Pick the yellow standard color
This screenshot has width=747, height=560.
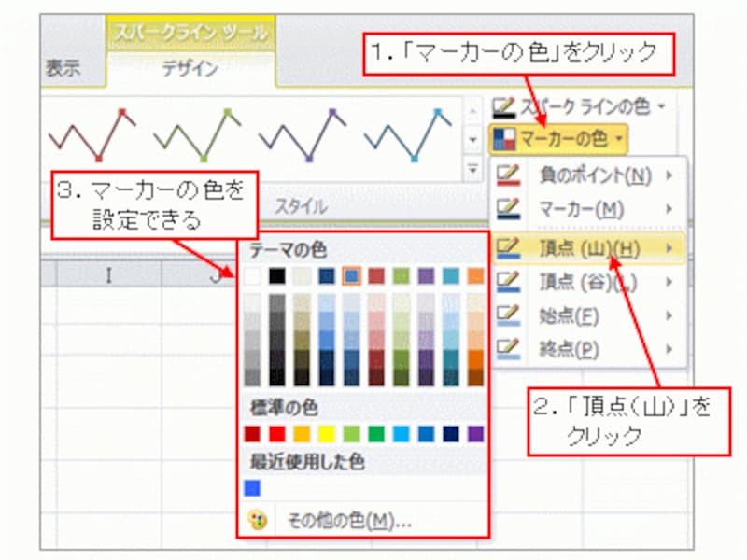327,434
